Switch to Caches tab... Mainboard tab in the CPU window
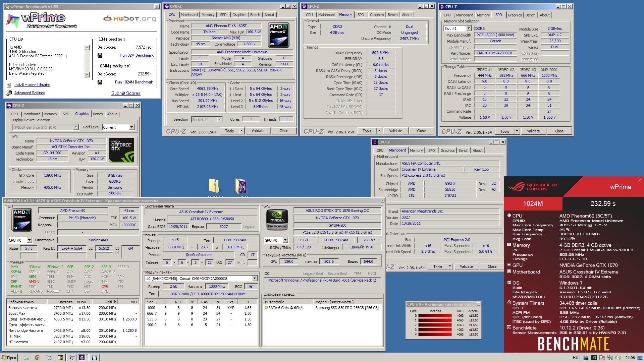 (x=189, y=15)
